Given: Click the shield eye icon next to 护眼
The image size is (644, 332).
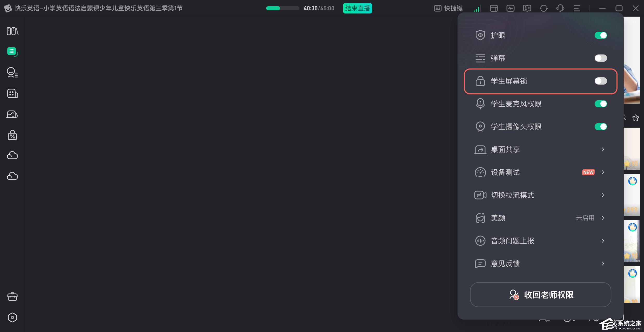Looking at the screenshot, I should coord(480,35).
